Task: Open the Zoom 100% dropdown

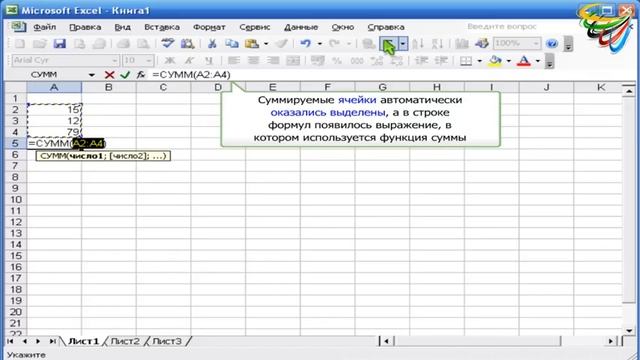Action: tap(536, 44)
